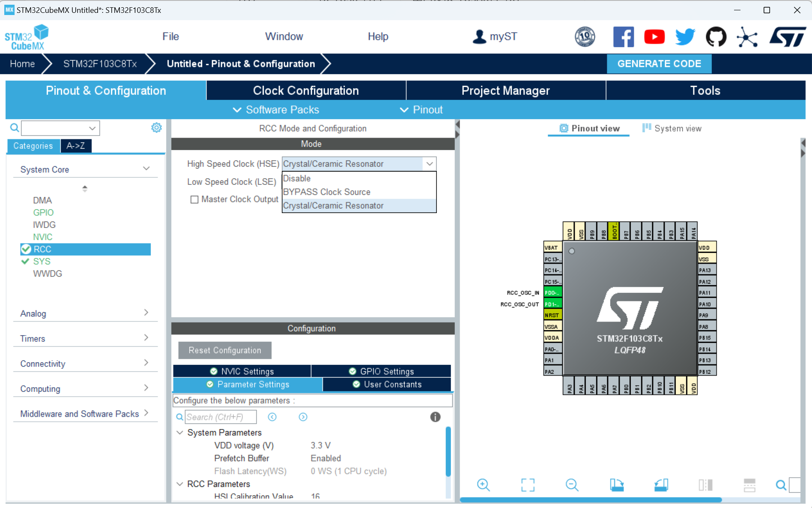Show the A->Z peripheral list
This screenshot has height=508, width=812.
pos(76,146)
